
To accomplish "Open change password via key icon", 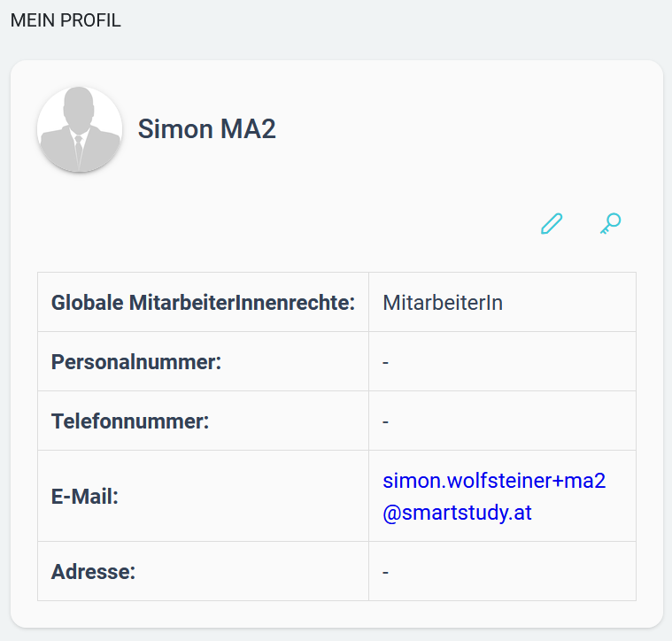I will pos(611,224).
